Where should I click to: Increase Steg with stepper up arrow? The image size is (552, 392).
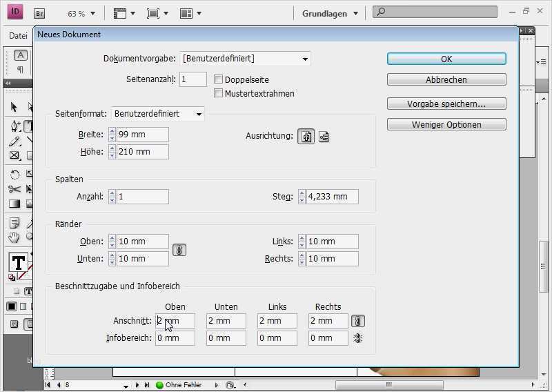[302, 193]
